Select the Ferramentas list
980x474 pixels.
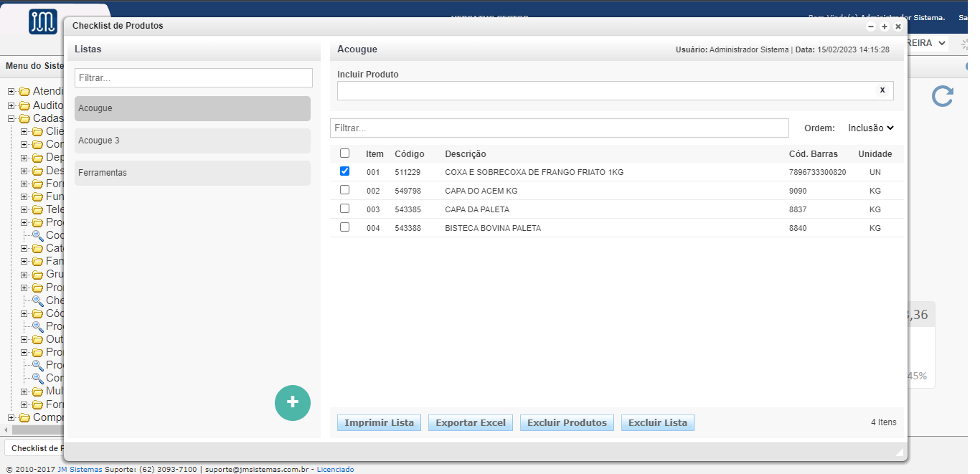click(x=192, y=173)
